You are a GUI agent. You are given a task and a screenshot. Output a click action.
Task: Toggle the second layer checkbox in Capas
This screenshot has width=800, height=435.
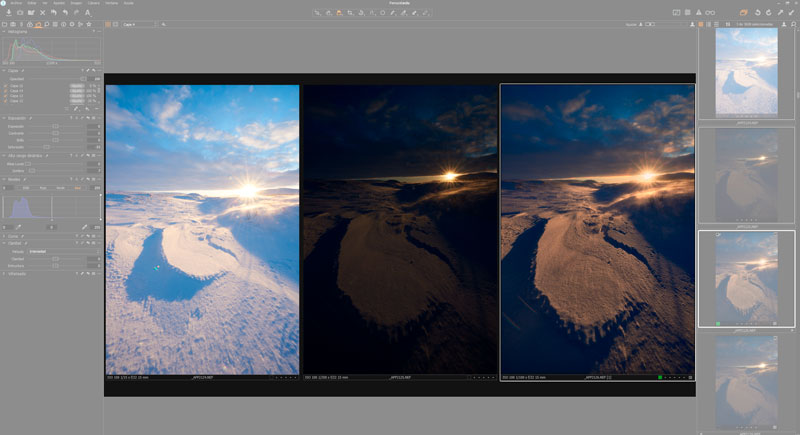click(x=5, y=91)
